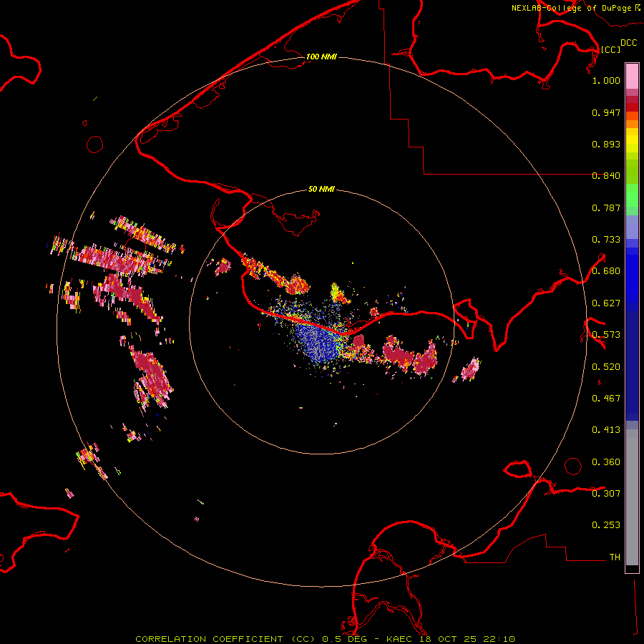Click the orange segment of the color bar

click(632, 124)
